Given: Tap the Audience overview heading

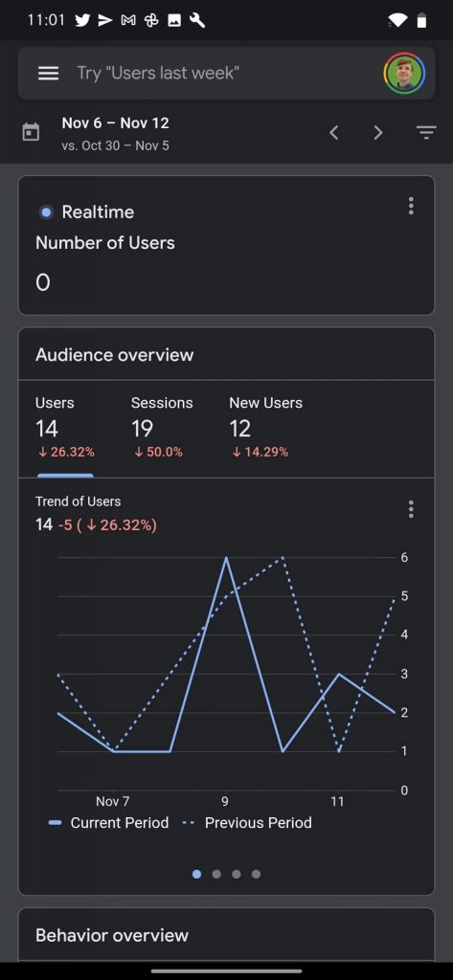Looking at the screenshot, I should [x=115, y=355].
